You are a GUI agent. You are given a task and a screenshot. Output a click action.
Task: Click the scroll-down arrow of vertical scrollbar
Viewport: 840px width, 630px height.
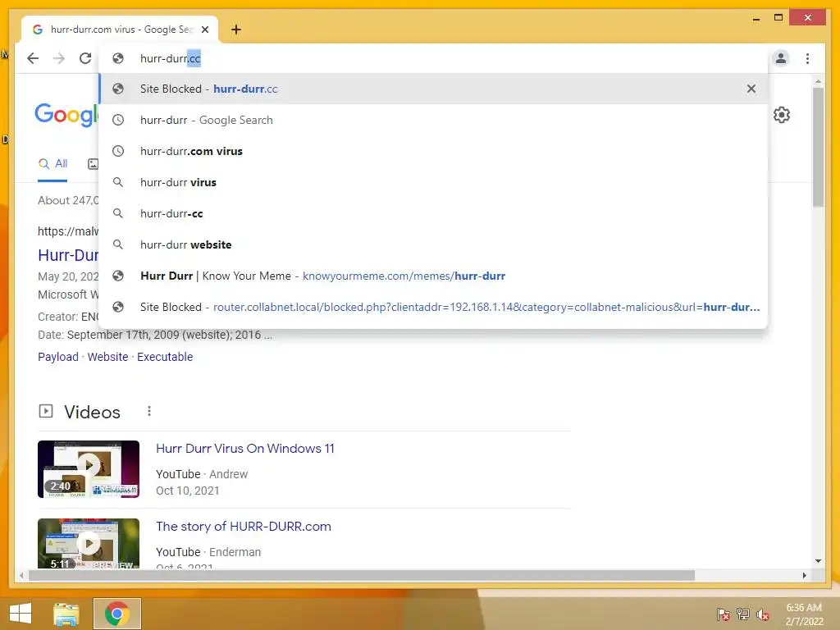pos(818,561)
